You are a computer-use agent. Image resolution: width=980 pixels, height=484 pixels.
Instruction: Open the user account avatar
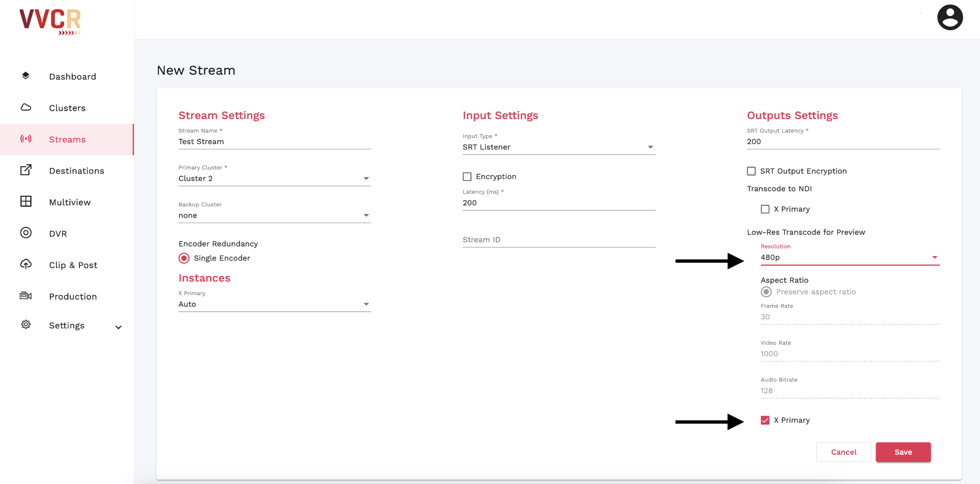(949, 18)
